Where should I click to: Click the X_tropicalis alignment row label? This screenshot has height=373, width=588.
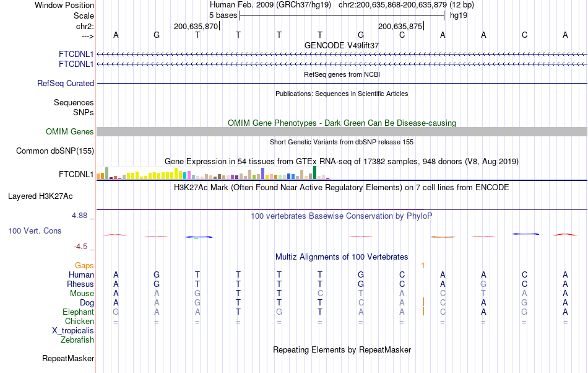73,331
